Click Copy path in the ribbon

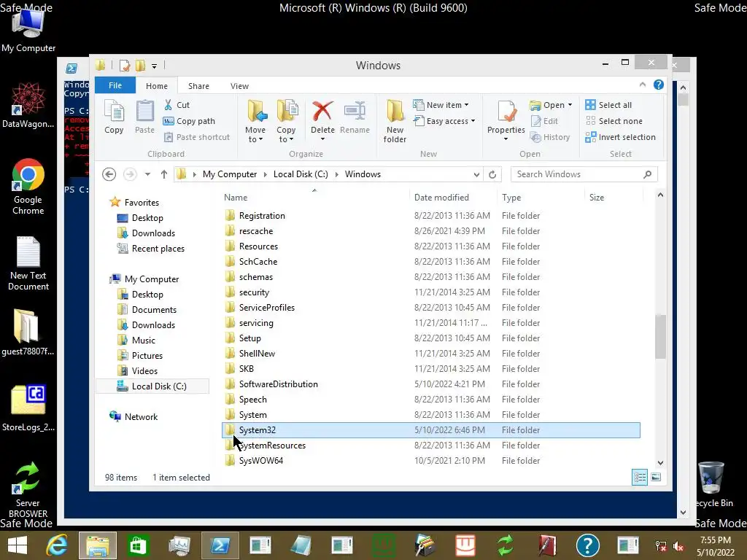click(x=189, y=121)
